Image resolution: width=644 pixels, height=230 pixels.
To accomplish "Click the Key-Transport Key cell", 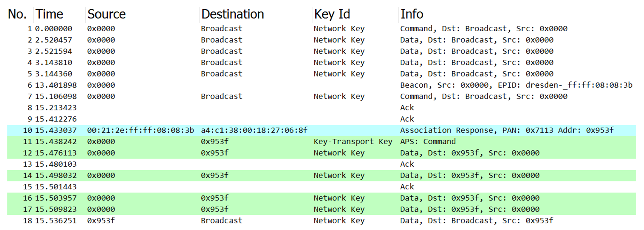I will [x=353, y=141].
